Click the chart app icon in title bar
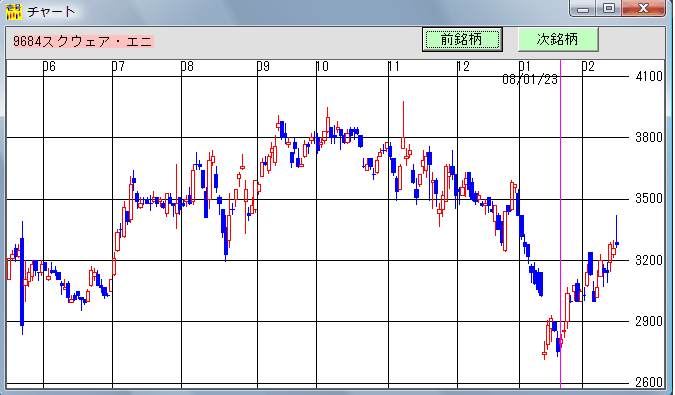675x395 pixels. click(x=13, y=11)
